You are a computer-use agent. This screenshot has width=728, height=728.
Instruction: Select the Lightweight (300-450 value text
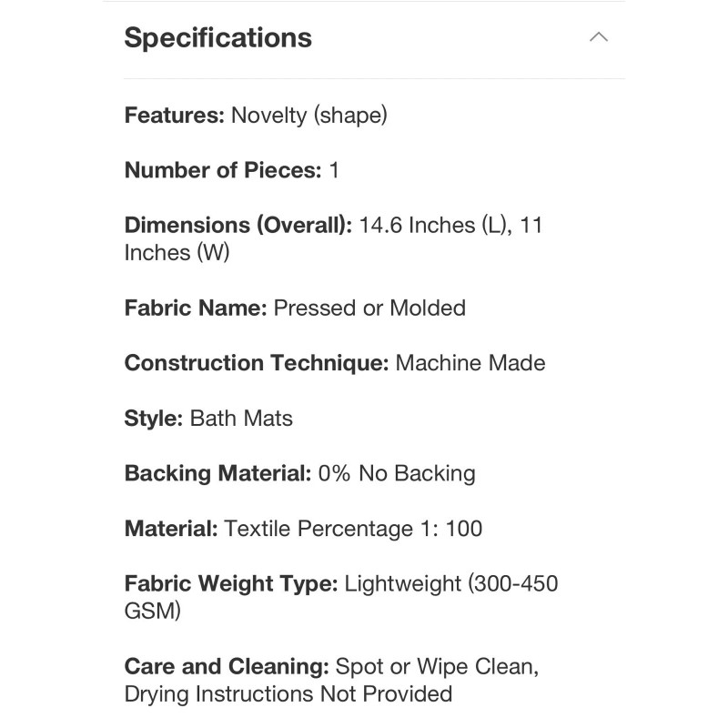coord(451,583)
